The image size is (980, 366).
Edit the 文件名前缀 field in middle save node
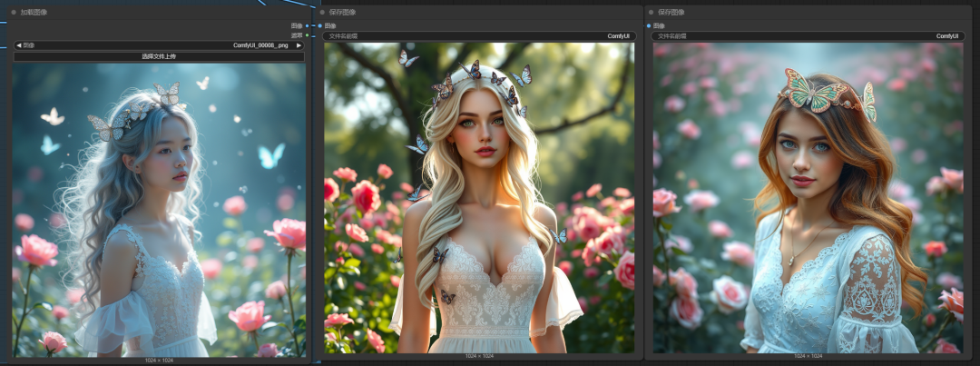(x=479, y=36)
